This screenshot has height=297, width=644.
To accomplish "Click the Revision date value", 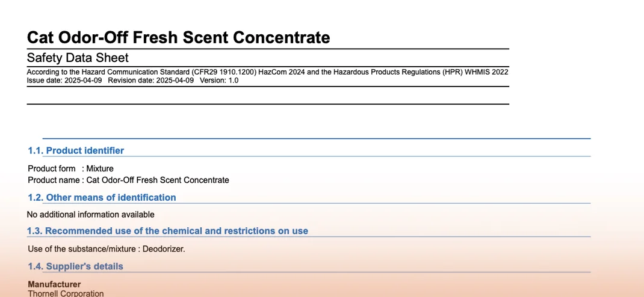I will [175, 80].
